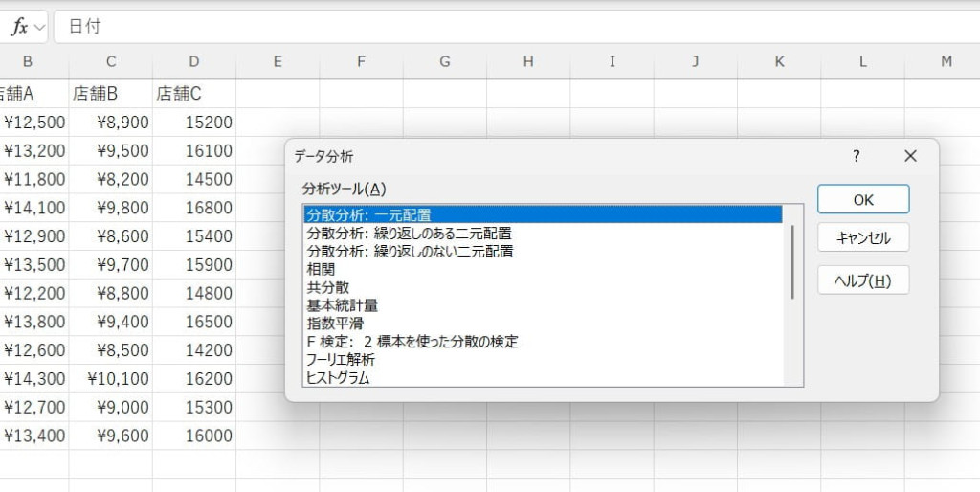The height and width of the screenshot is (492, 980).
Task: Click the キャンセル button
Action: (862, 238)
